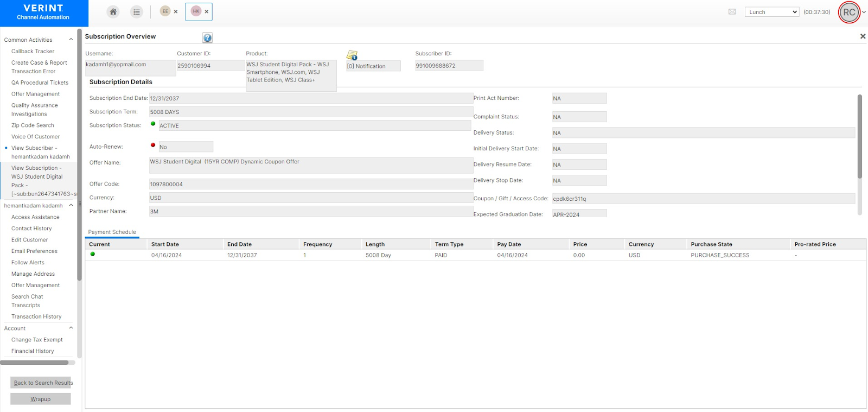Image resolution: width=868 pixels, height=412 pixels.
Task: Click the RC user avatar
Action: (849, 12)
